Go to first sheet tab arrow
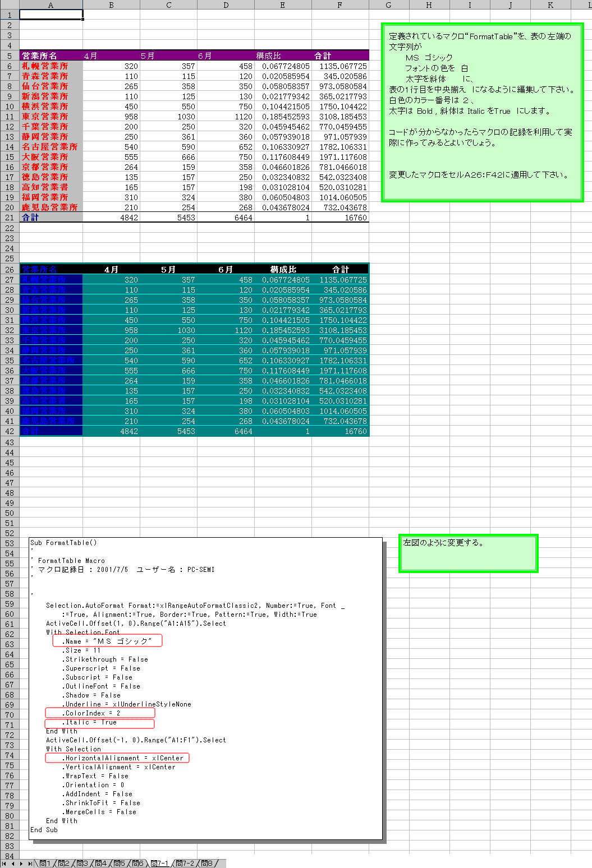The height and width of the screenshot is (868, 592). (5, 864)
